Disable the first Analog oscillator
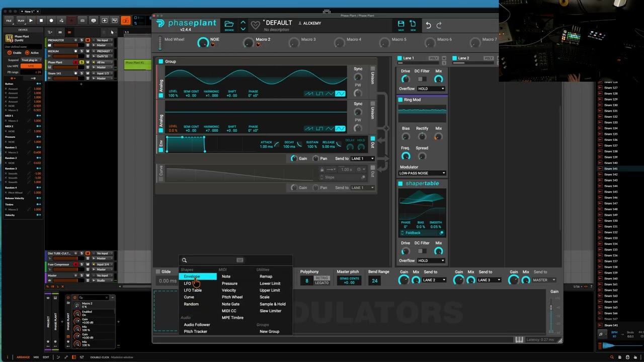 (x=161, y=96)
